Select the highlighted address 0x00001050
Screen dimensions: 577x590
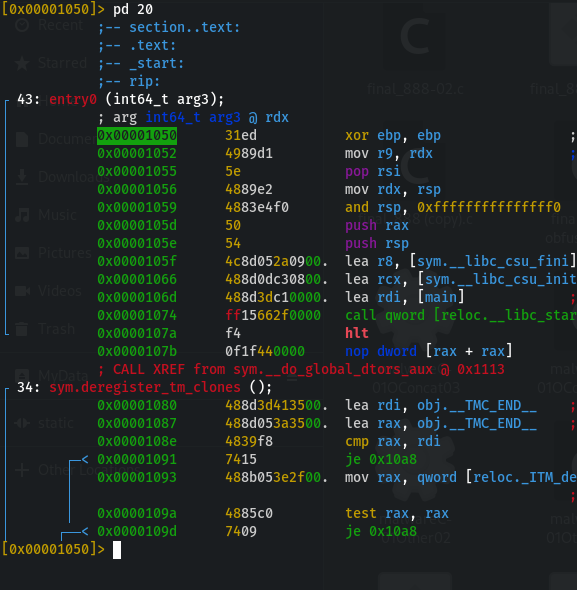tap(137, 135)
